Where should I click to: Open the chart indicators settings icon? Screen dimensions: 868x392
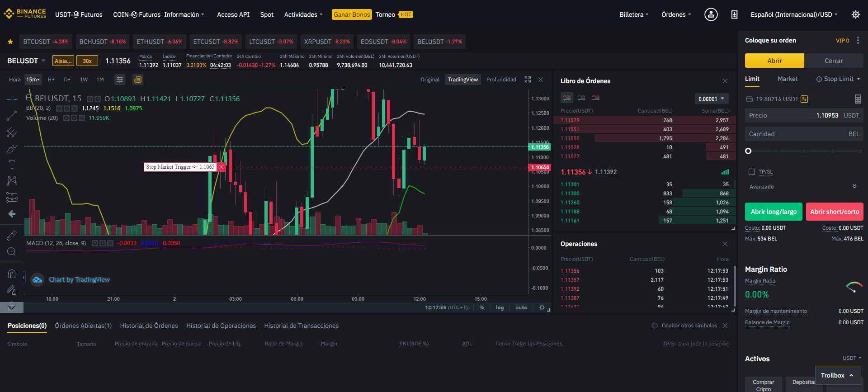click(120, 80)
